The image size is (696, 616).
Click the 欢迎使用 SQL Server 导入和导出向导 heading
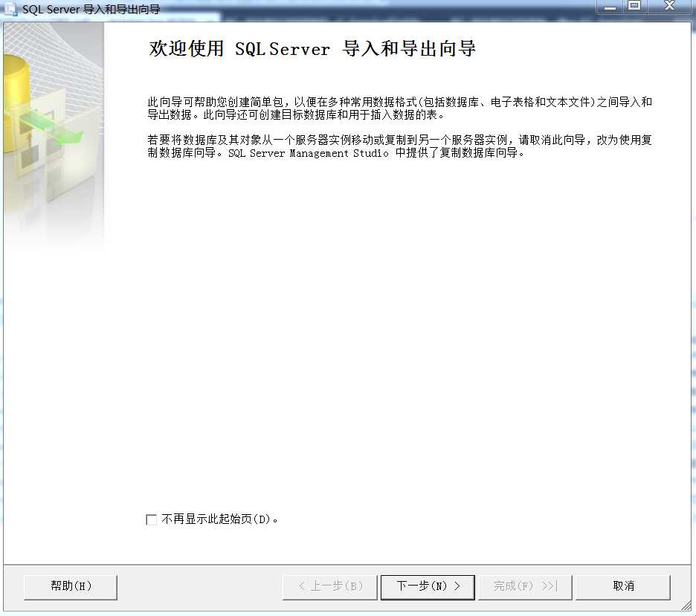click(312, 48)
